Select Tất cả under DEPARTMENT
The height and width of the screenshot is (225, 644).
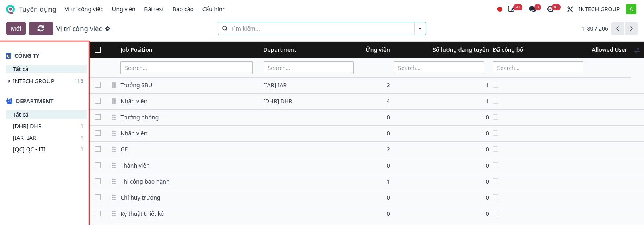tap(46, 115)
